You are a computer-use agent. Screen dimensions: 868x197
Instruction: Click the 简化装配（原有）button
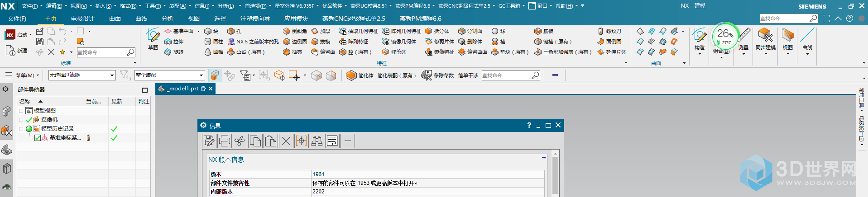click(397, 75)
